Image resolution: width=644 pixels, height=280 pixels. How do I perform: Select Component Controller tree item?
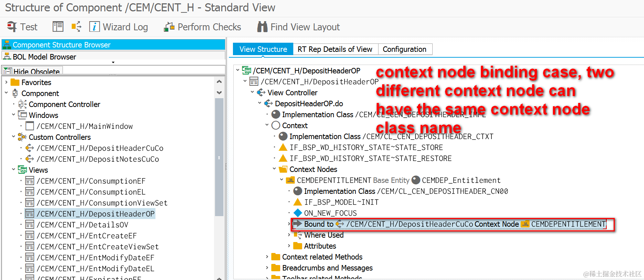pyautogui.click(x=64, y=104)
